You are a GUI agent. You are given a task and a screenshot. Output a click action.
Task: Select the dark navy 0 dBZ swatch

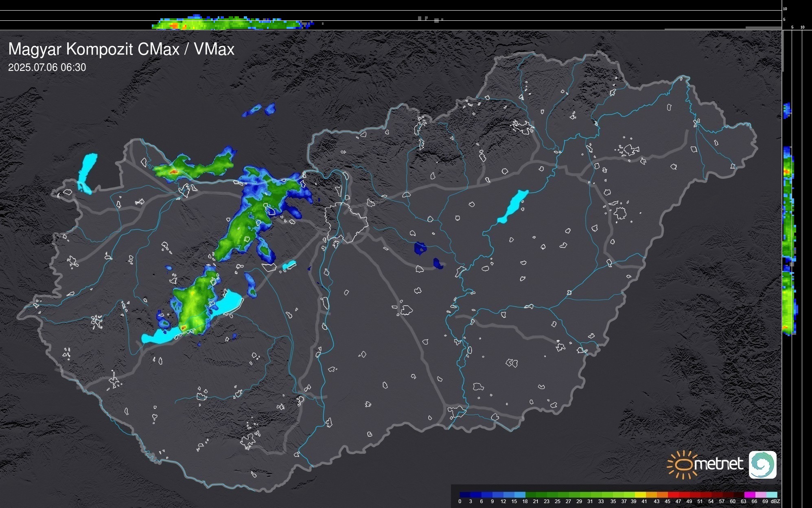click(465, 495)
